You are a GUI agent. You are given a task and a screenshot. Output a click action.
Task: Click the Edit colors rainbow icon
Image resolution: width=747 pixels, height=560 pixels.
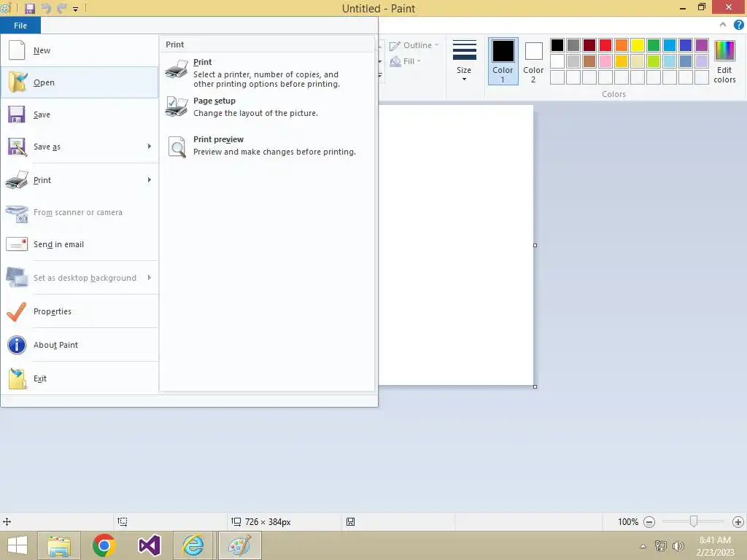point(724,50)
